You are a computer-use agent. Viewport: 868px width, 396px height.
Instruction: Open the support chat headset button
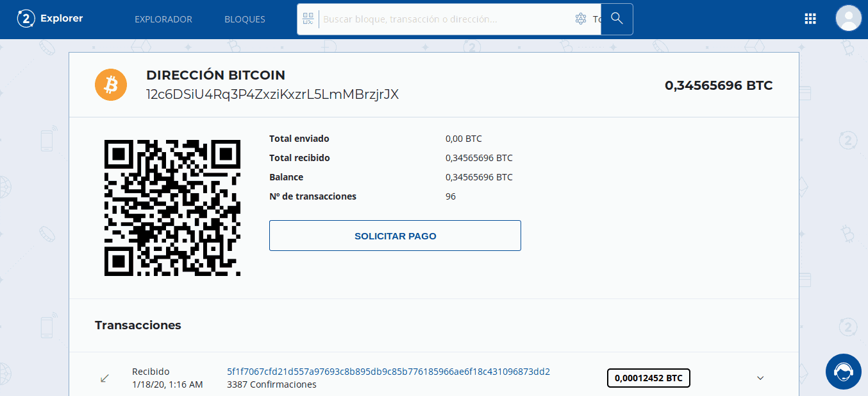point(843,372)
